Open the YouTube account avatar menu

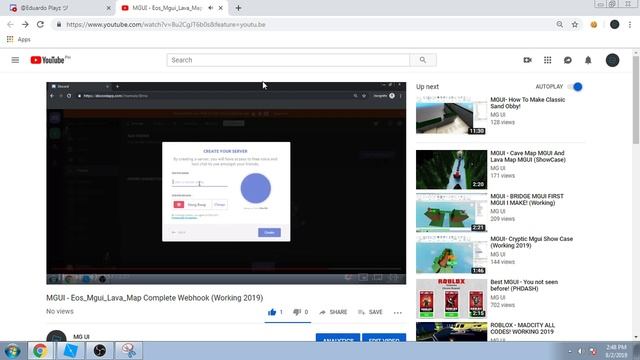pyautogui.click(x=612, y=60)
